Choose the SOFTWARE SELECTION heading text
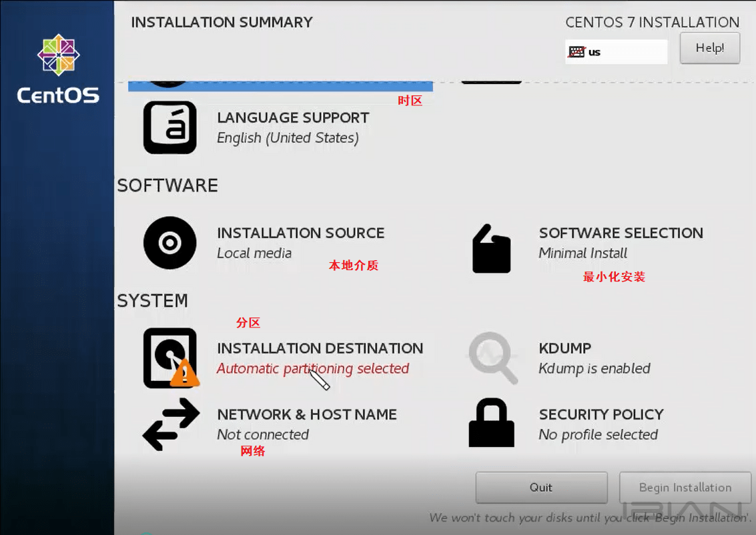 (621, 233)
